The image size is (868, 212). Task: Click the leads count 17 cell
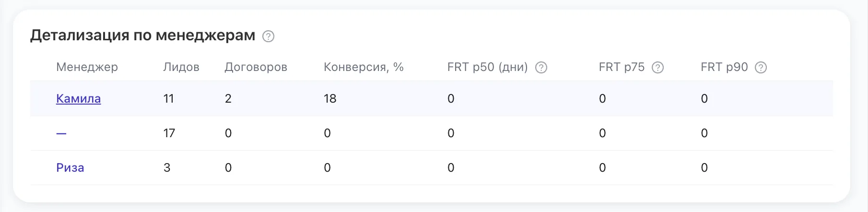click(169, 133)
